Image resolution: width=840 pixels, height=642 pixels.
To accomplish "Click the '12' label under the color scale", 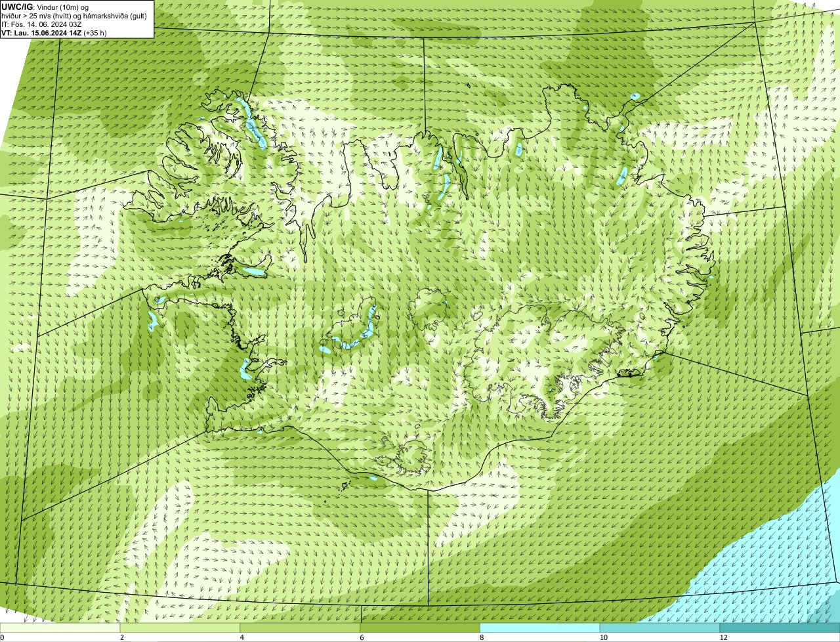I will point(723,637).
